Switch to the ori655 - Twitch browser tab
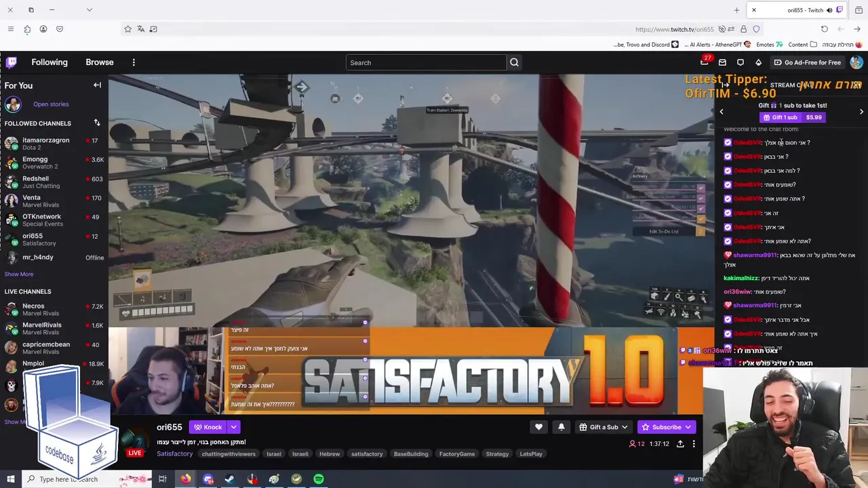 coord(797,10)
